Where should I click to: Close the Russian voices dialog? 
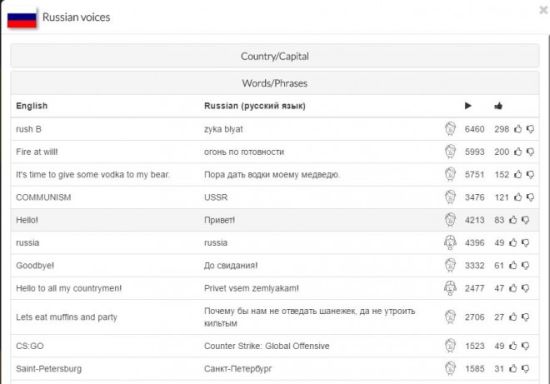tap(543, 10)
